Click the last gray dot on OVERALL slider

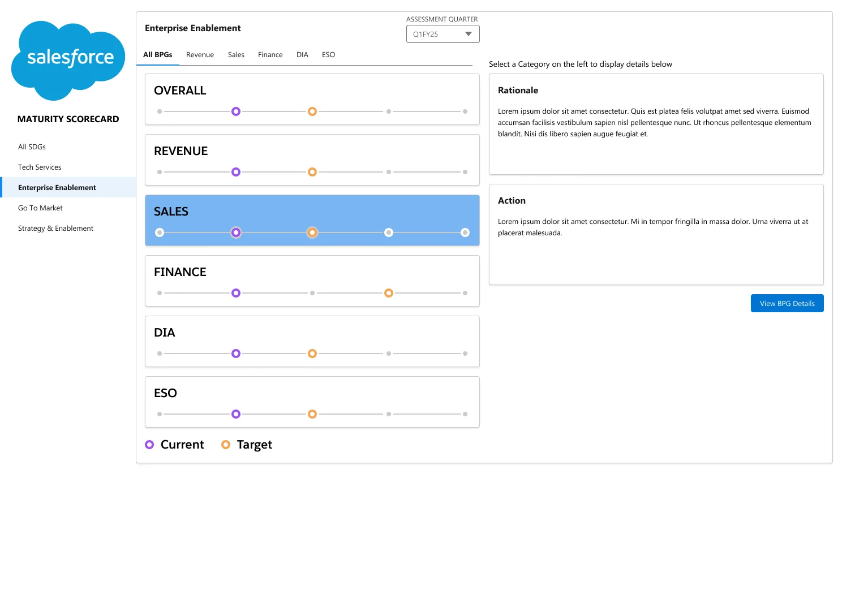coord(465,111)
